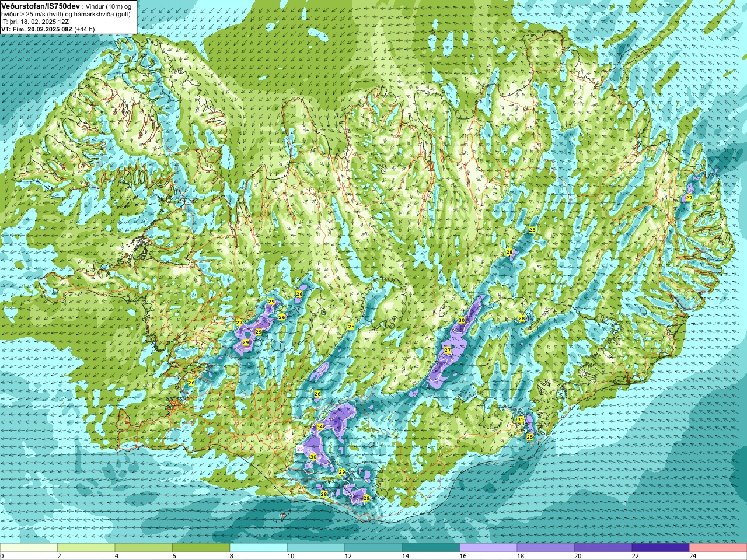Screen dimensions: 747x560
Task: Click the legend tick label '10'
Action: pos(291,556)
